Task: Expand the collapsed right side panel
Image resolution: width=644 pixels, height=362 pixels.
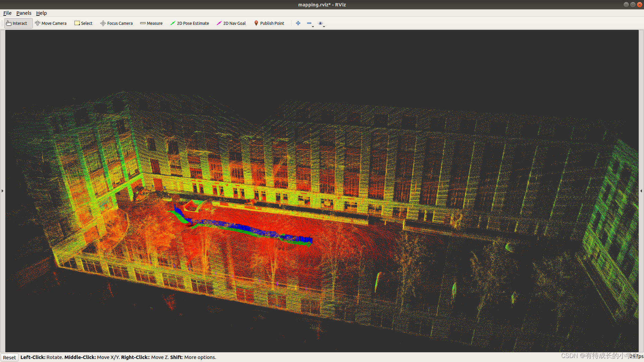Action: (641, 191)
